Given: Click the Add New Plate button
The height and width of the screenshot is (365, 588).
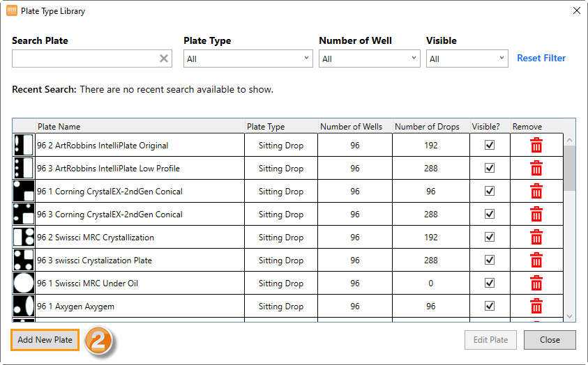Looking at the screenshot, I should [x=45, y=340].
